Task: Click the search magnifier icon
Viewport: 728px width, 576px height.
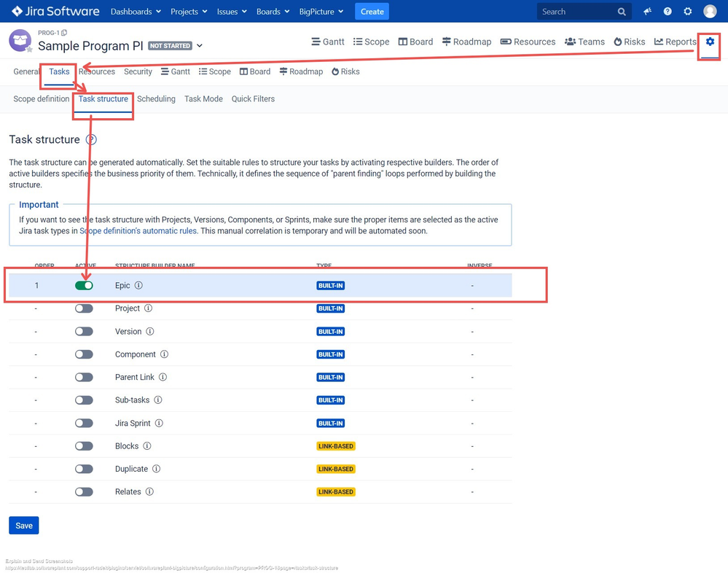Action: click(x=621, y=12)
